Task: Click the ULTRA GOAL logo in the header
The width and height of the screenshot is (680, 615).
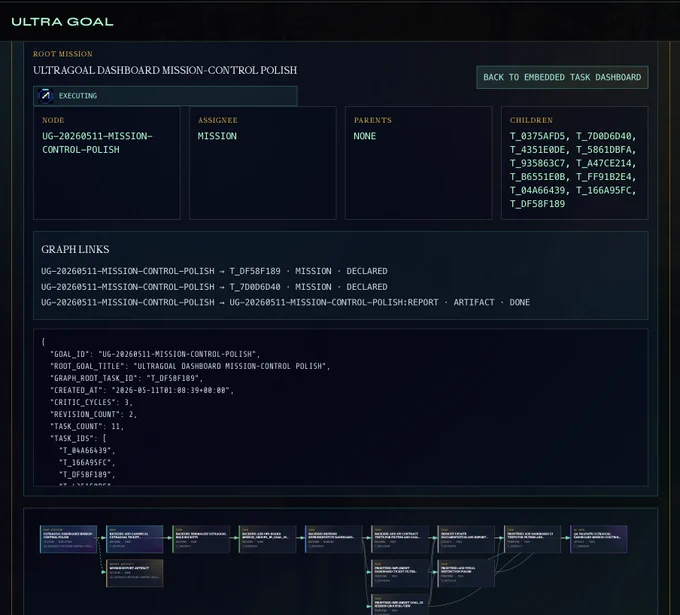Action: point(62,22)
